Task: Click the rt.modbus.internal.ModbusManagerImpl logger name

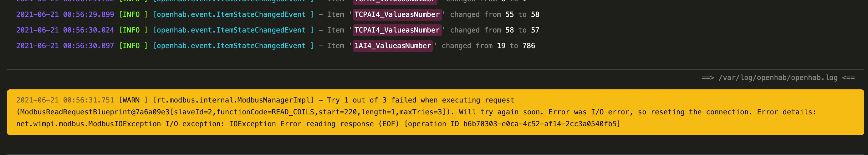Action: (x=233, y=100)
